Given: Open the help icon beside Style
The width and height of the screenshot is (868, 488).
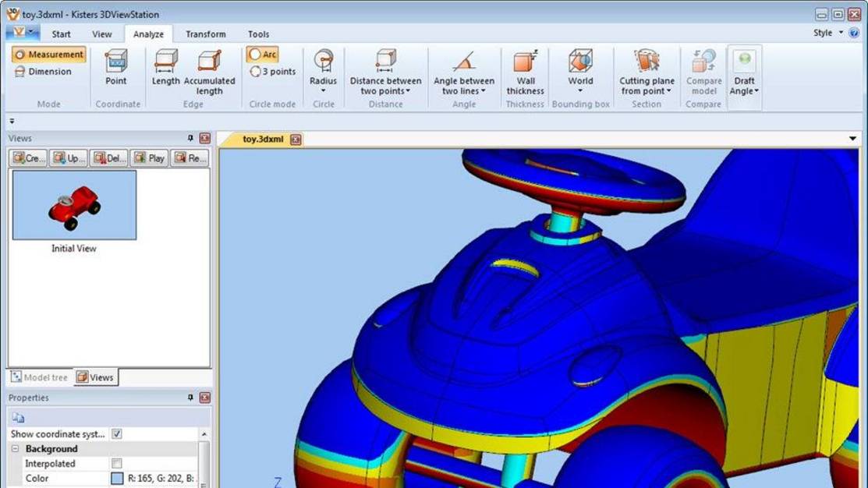Looking at the screenshot, I should point(854,34).
